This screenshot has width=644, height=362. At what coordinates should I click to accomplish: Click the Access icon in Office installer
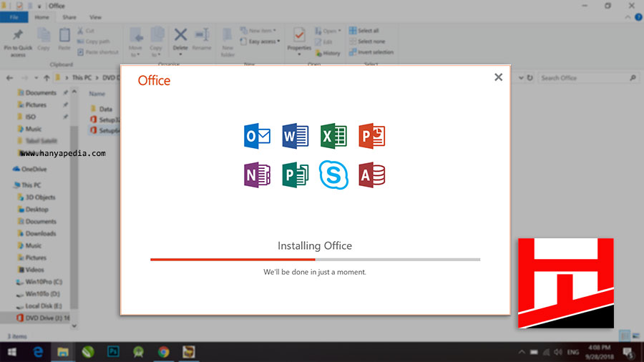(371, 175)
